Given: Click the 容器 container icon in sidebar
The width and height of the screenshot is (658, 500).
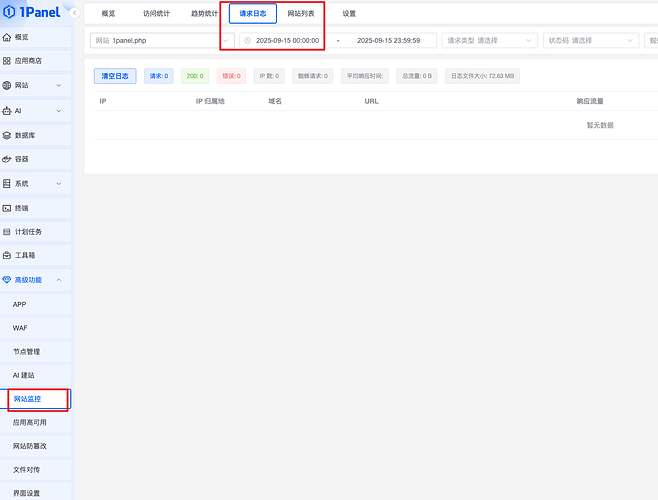Looking at the screenshot, I should 7,159.
